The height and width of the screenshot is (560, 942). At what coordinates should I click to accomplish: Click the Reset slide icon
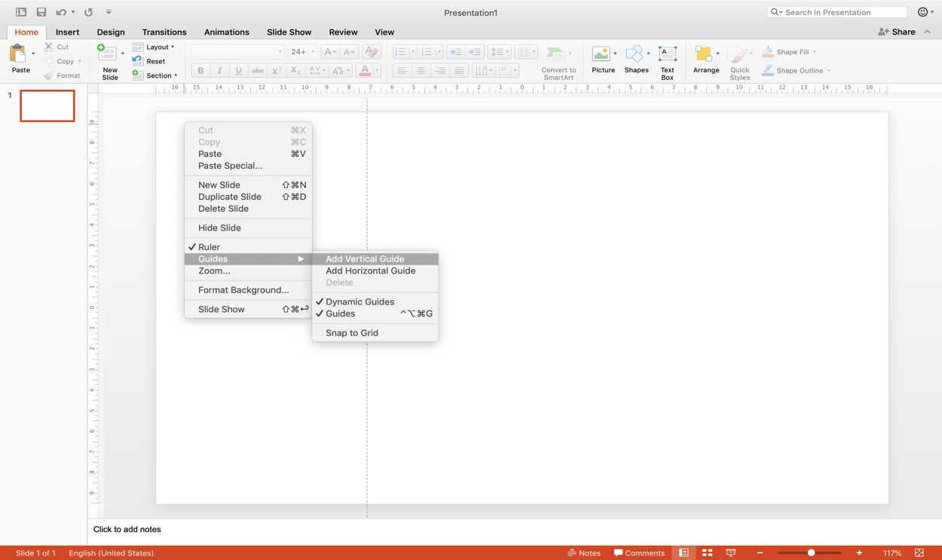(138, 61)
